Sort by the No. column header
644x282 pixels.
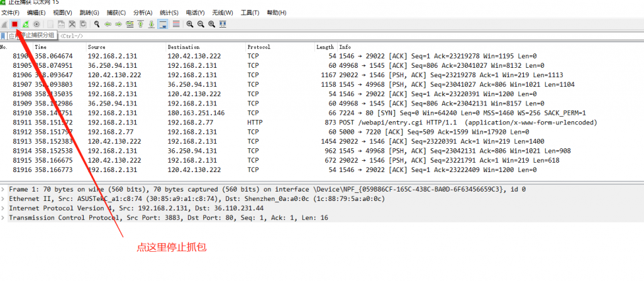pyautogui.click(x=16, y=47)
